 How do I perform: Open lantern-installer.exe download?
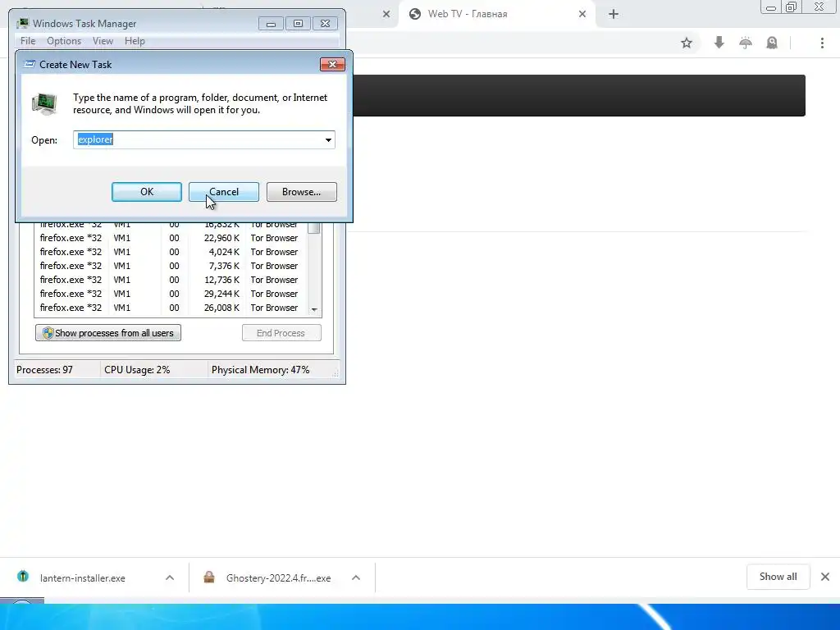(x=83, y=578)
